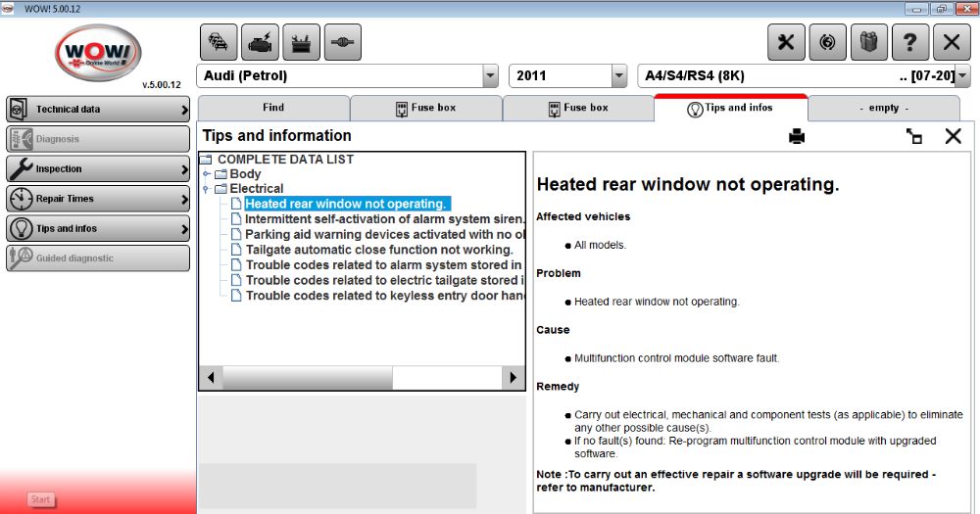980x514 pixels.
Task: Print the tips and information page
Action: coord(797,136)
